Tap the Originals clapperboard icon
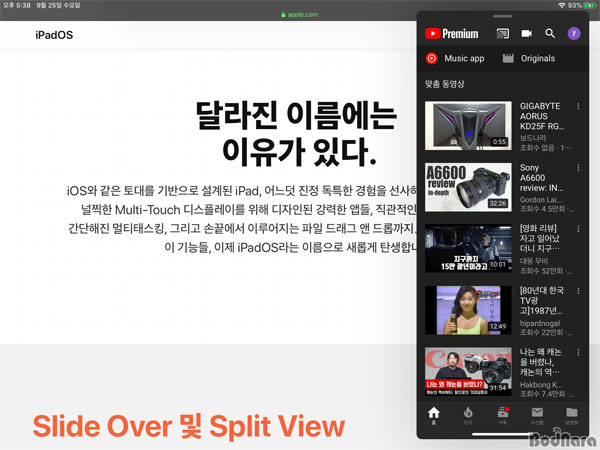Image resolution: width=600 pixels, height=450 pixels. 508,59
